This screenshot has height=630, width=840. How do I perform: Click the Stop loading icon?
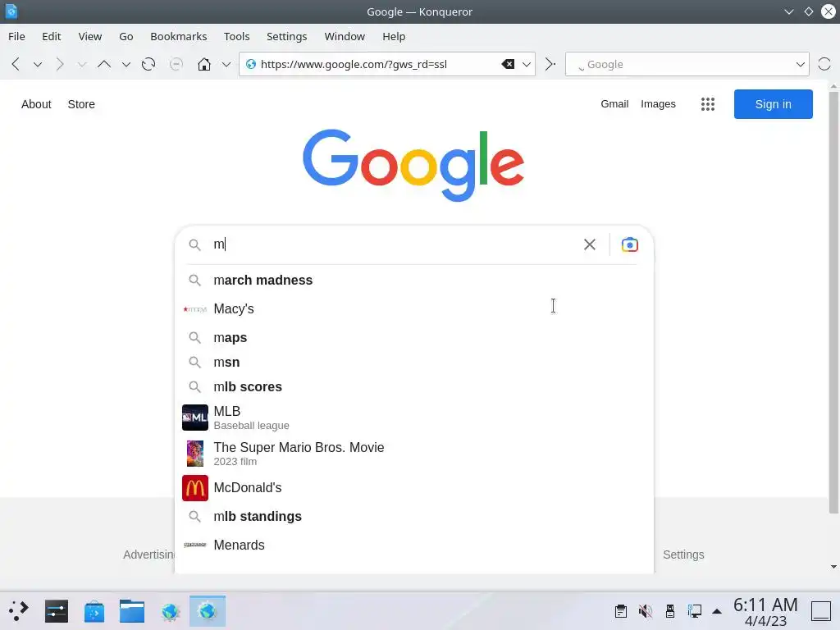(176, 64)
